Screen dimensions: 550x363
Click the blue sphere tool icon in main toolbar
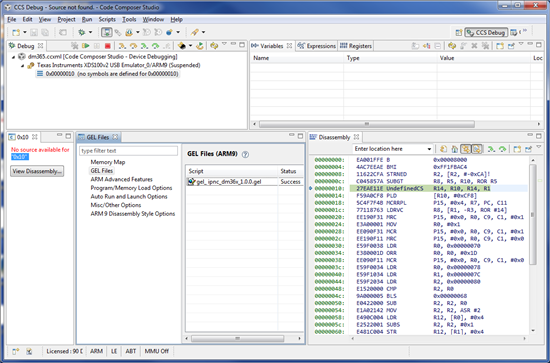(169, 32)
